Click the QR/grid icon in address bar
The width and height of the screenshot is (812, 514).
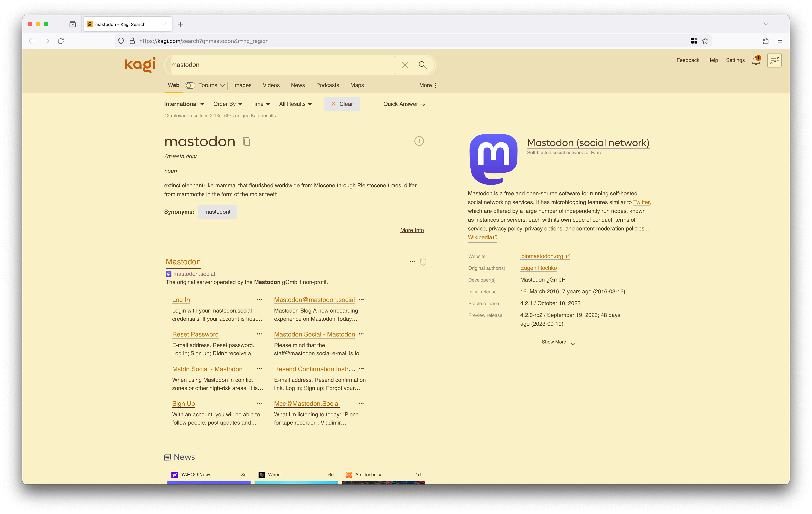click(694, 41)
